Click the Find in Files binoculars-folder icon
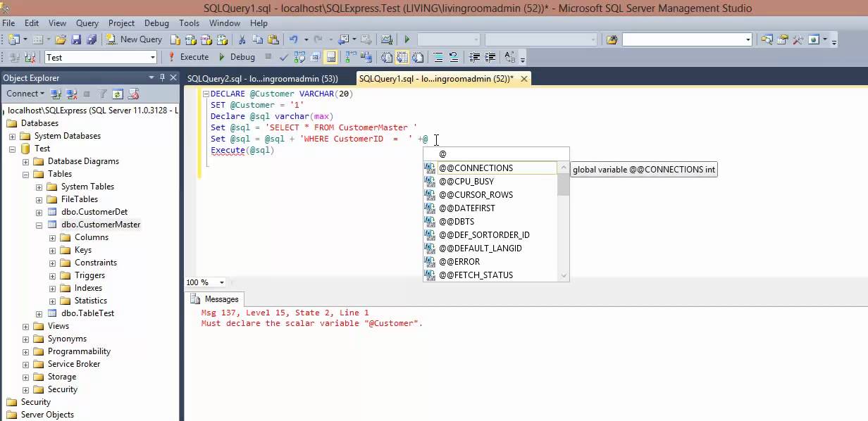This screenshot has height=421, width=868. point(612,40)
